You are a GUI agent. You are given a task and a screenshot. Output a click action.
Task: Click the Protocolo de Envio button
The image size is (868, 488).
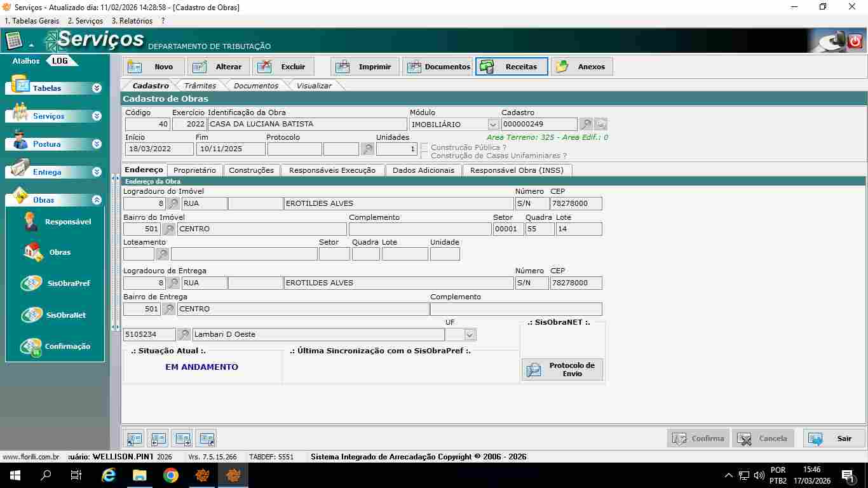[562, 369]
